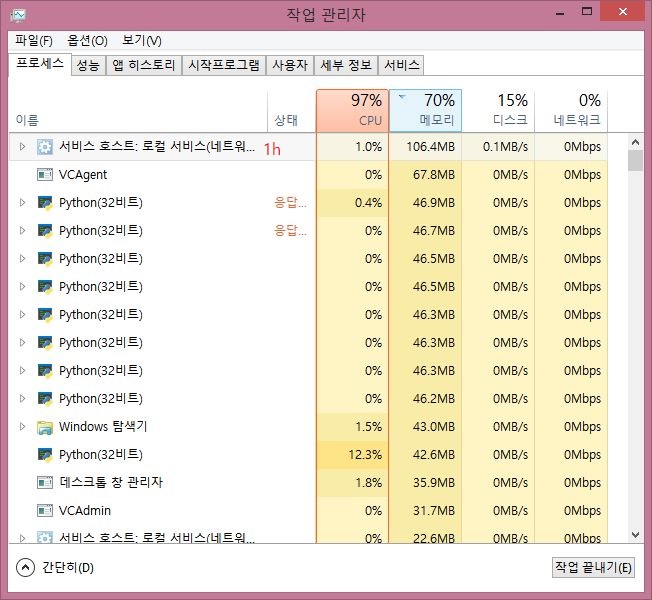The width and height of the screenshot is (652, 600).
Task: Click the Windows 탐색기 folder icon
Action: tap(45, 427)
